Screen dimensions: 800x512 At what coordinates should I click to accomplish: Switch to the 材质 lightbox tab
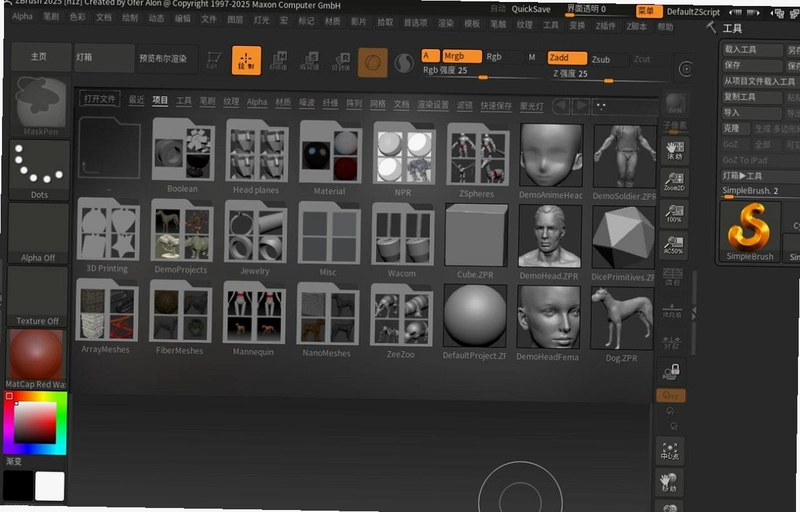click(x=283, y=102)
